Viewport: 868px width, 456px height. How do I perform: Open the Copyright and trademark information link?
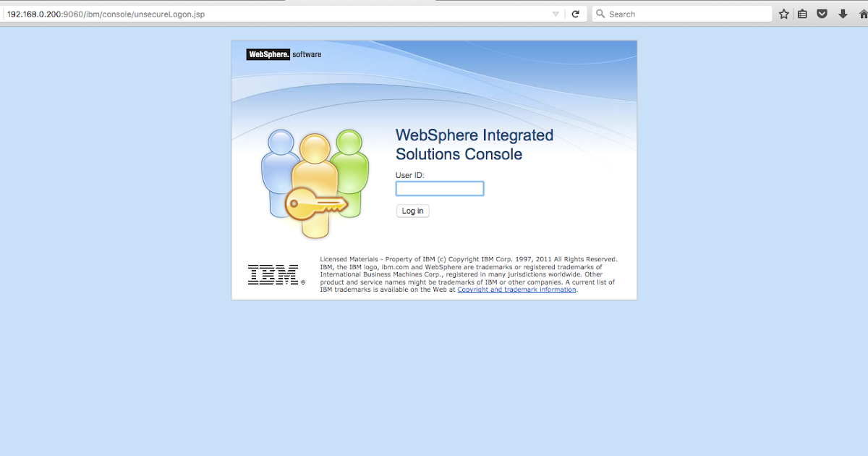tap(516, 289)
